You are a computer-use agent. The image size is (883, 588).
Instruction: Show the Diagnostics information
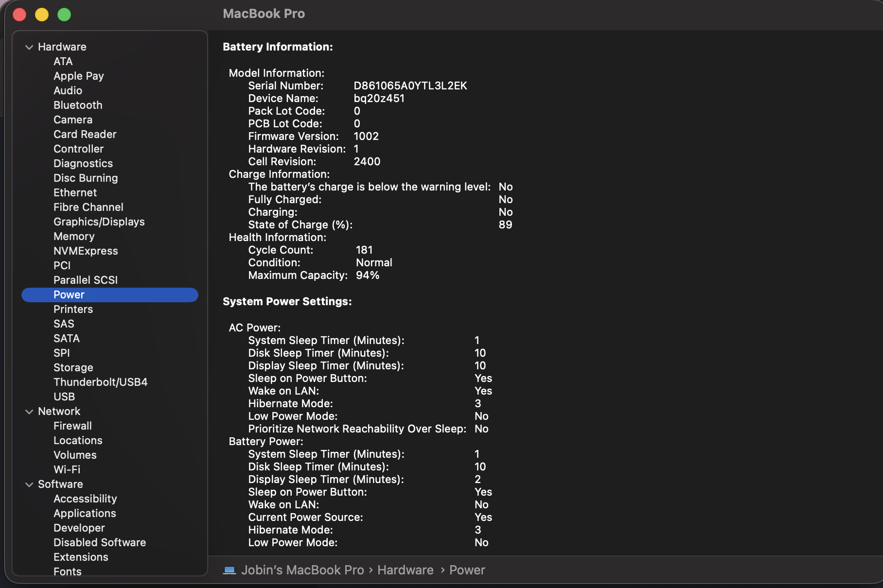click(x=83, y=163)
